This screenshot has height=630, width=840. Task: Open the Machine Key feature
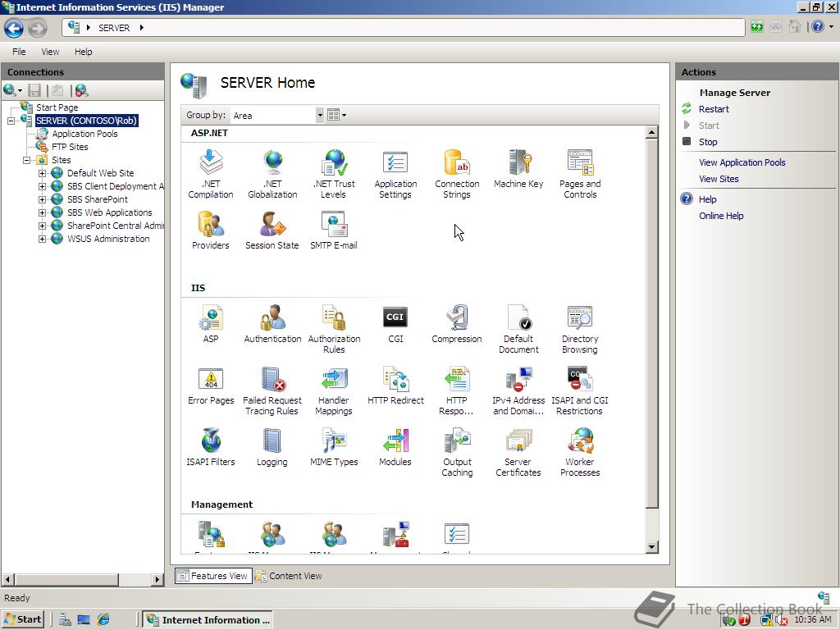coord(518,169)
